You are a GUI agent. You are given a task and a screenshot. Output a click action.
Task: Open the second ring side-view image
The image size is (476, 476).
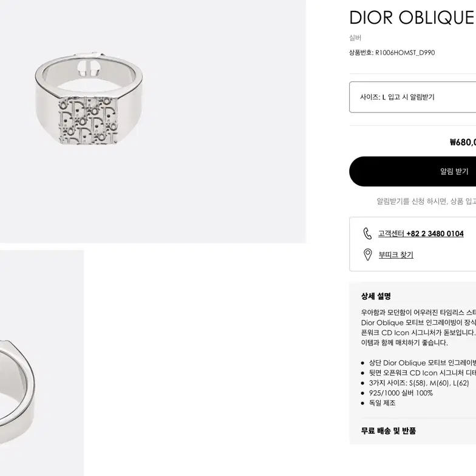tap(42, 363)
